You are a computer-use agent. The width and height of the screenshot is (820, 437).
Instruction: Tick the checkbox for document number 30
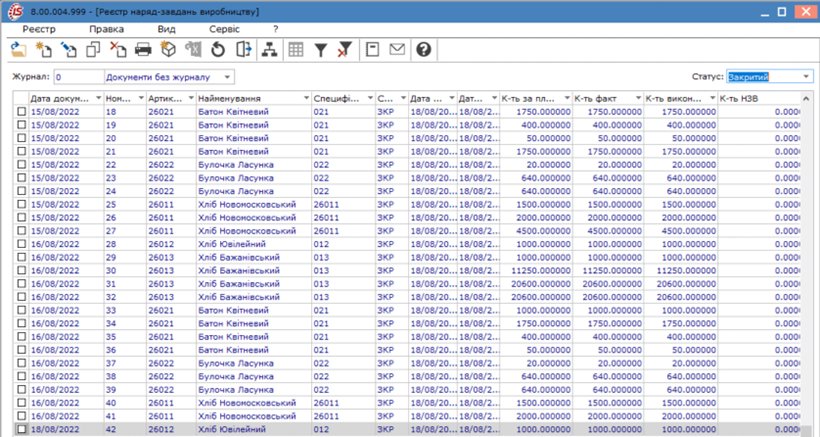(x=21, y=270)
